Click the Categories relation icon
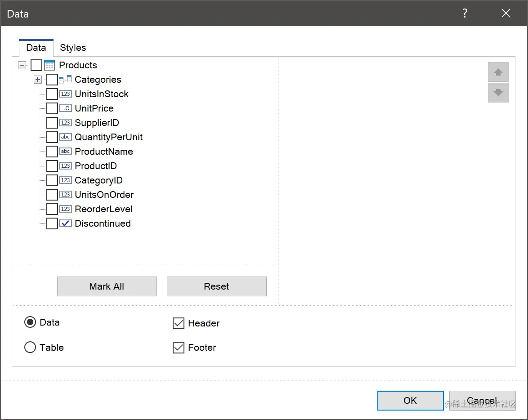 (65, 80)
